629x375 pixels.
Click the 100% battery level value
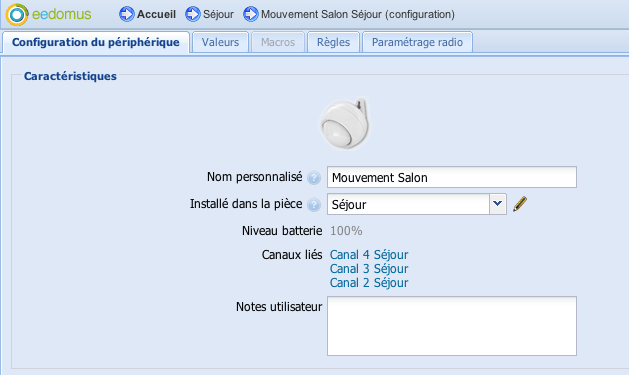tap(346, 231)
